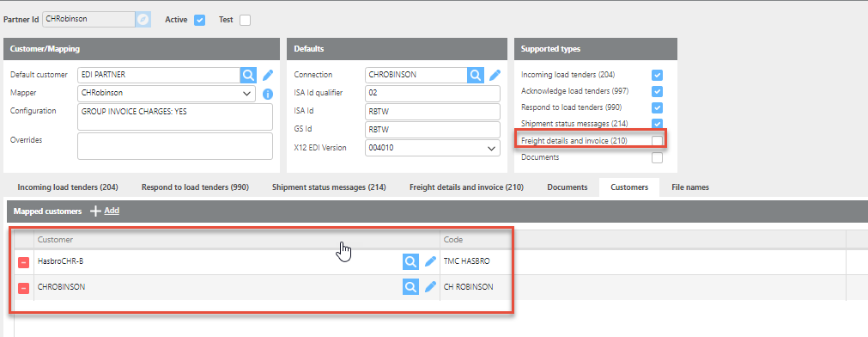Edit the CHROBINSON connection via pencil icon
The width and height of the screenshot is (868, 337).
(495, 75)
